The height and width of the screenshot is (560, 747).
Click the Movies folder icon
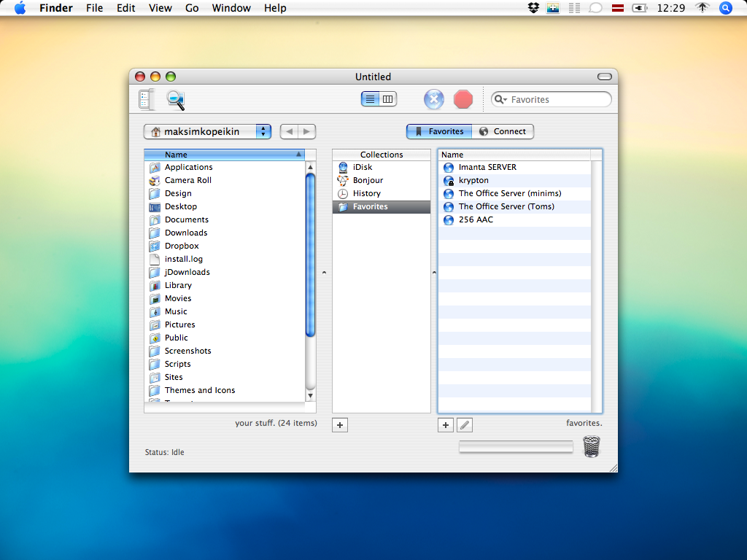(x=155, y=298)
